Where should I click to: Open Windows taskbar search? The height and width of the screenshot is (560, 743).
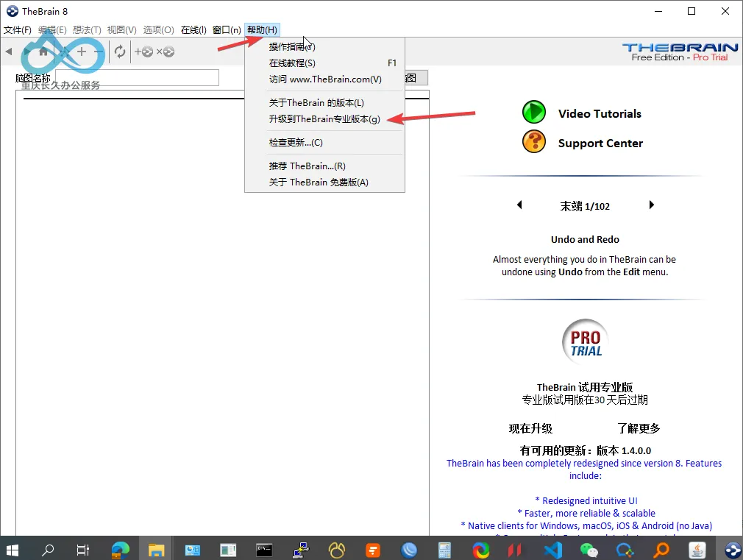(x=47, y=550)
